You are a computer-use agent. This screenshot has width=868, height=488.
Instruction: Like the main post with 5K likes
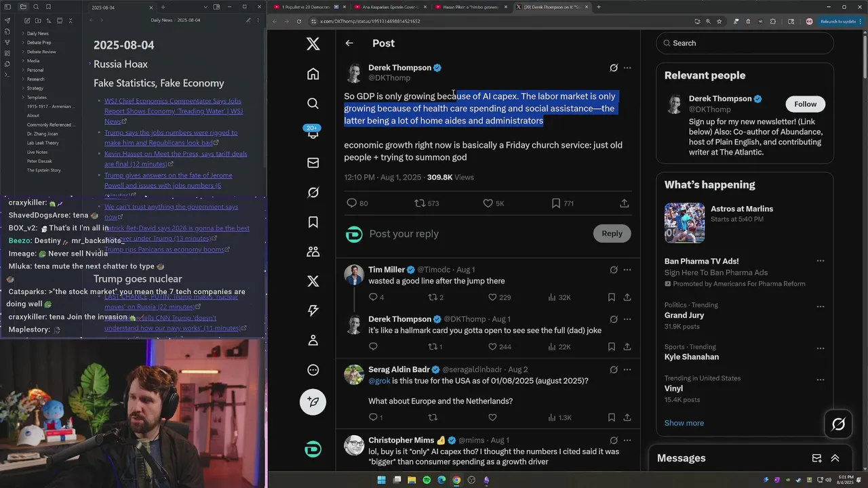click(x=488, y=203)
